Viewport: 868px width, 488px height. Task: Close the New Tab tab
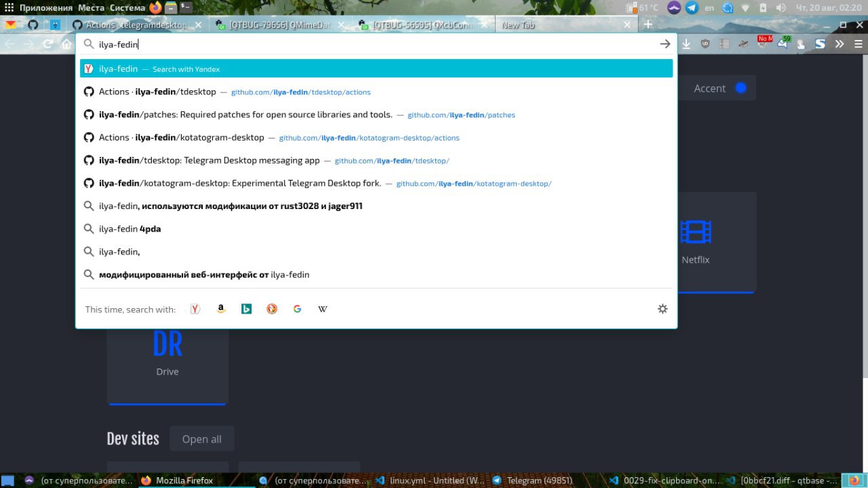click(627, 24)
